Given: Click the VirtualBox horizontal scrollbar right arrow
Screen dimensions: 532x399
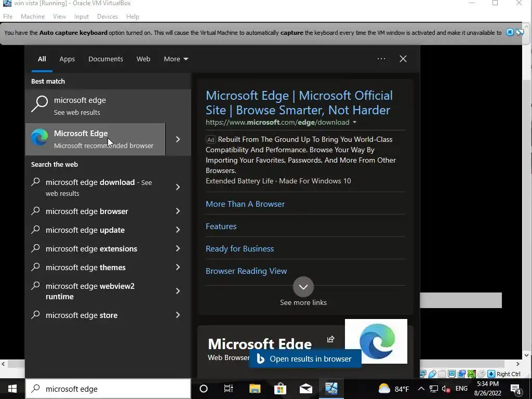Looking at the screenshot, I should [518, 364].
